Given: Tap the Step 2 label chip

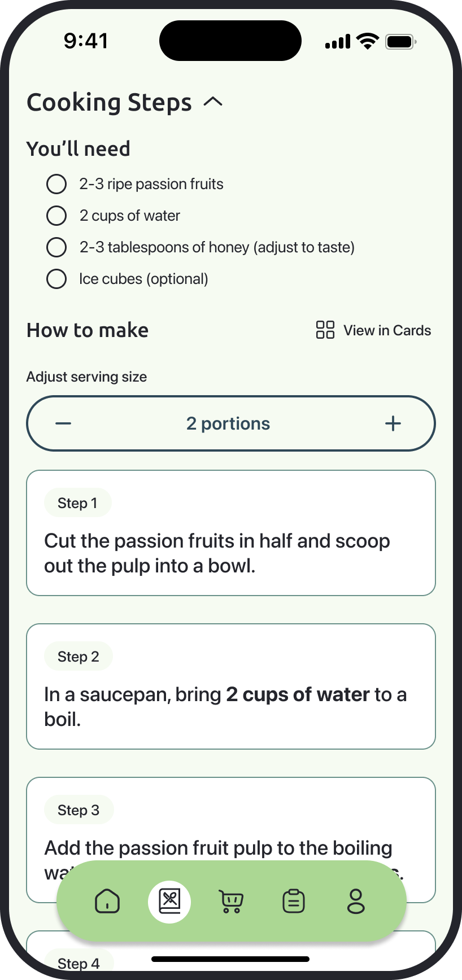Looking at the screenshot, I should 79,657.
